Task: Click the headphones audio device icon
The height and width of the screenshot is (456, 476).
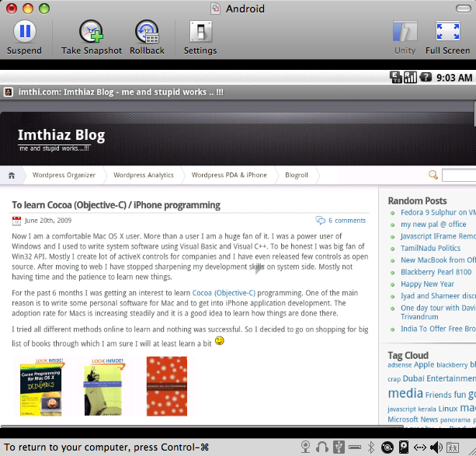Action: click(321, 447)
